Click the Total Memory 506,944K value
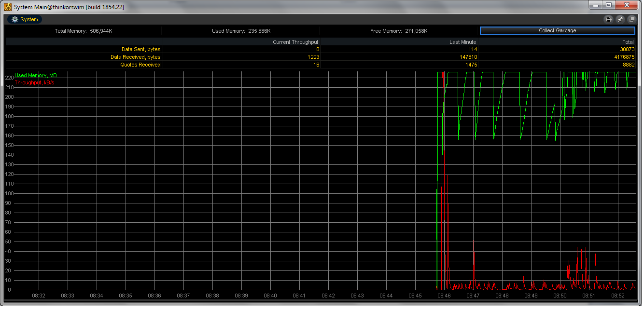Viewport: 644px width, 323px height. [101, 31]
